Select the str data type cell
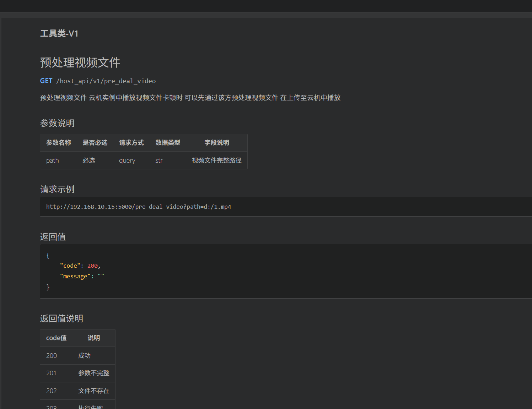Image resolution: width=532 pixels, height=409 pixels. [x=159, y=160]
